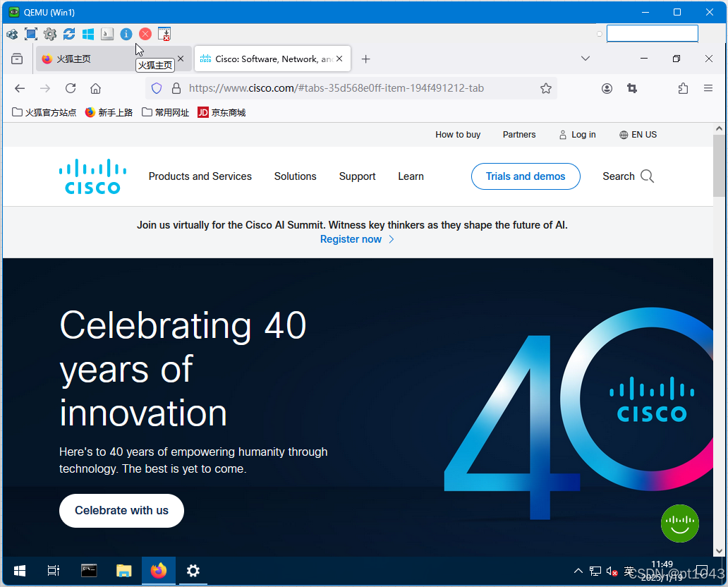Open Windows Settings from the taskbar

point(193,571)
